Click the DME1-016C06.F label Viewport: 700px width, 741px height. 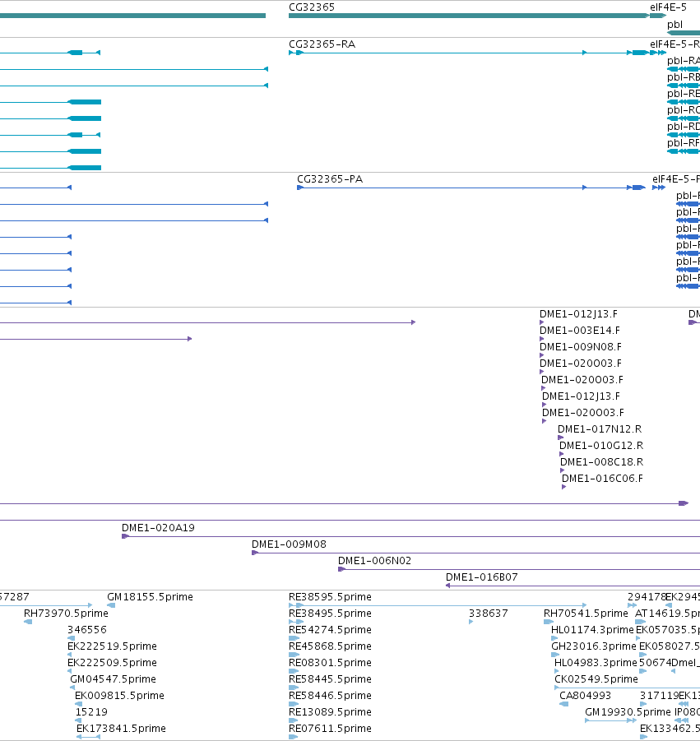coord(602,479)
